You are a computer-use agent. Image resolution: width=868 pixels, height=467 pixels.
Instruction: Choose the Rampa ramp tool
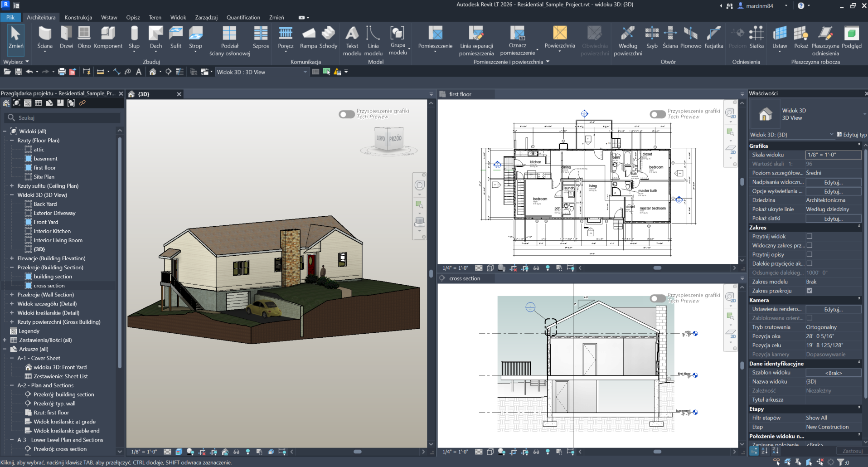coord(308,37)
